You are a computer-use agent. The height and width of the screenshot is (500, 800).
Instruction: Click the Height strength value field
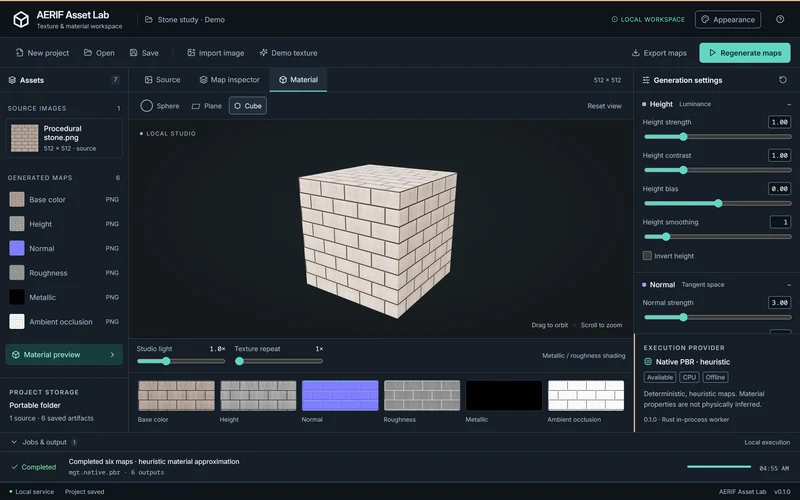[780, 122]
